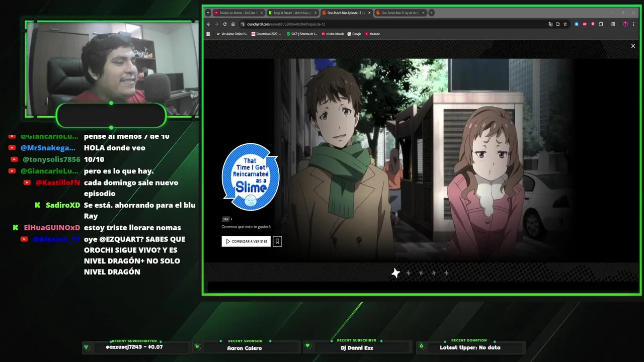Viewport: 644px width, 362px height.
Task: Close the Benja1k Stream tab
Action: coord(316,13)
